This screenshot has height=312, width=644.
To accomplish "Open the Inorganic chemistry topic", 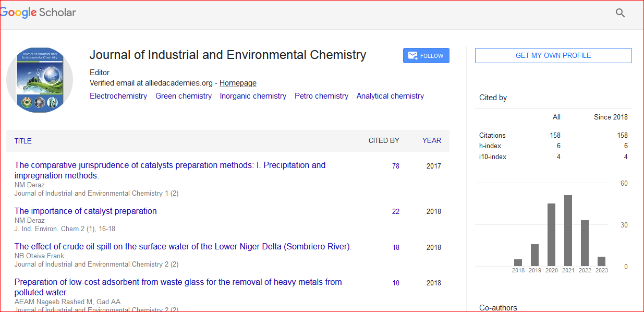I will tap(253, 96).
